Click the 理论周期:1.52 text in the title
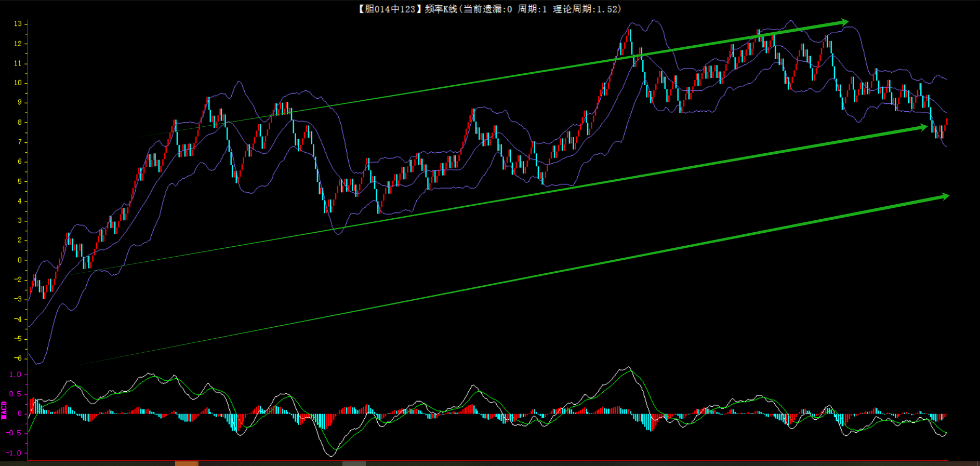This screenshot has height=466, width=980. [586, 9]
